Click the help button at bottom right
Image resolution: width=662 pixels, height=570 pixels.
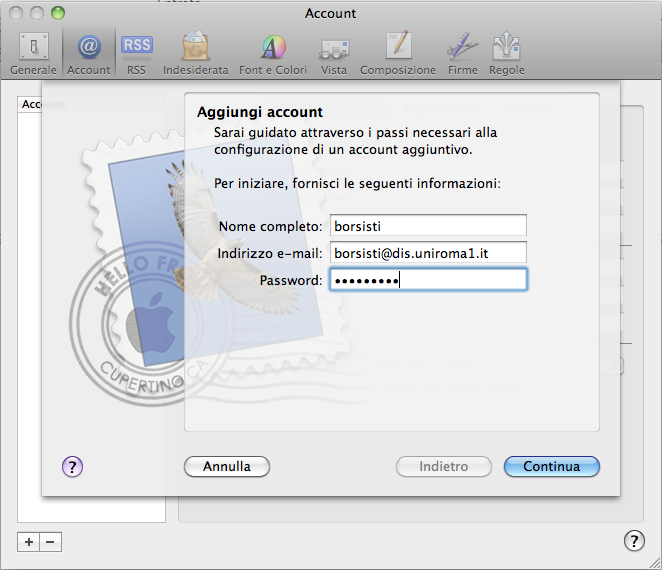[633, 541]
